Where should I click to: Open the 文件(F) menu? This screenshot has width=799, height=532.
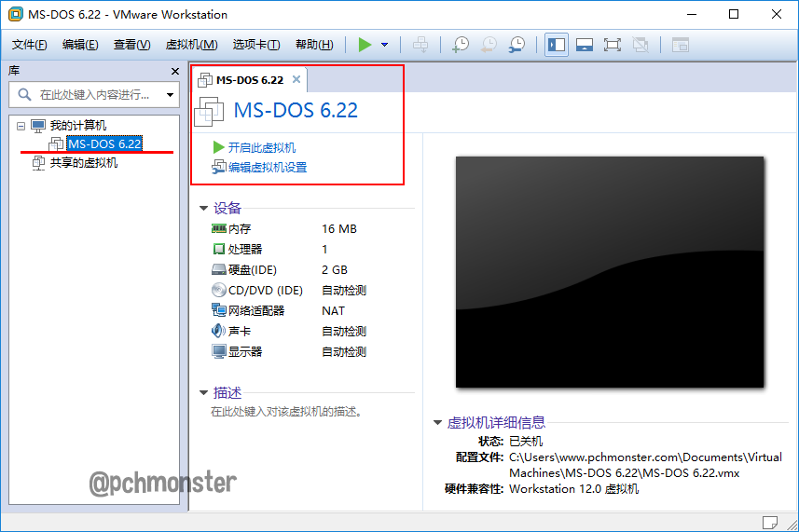click(x=30, y=45)
